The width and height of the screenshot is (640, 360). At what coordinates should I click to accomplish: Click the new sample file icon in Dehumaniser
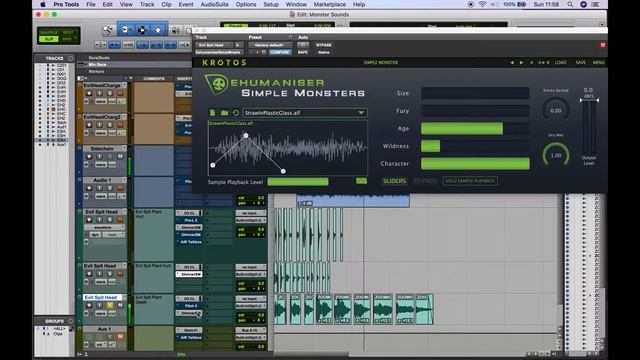click(212, 113)
